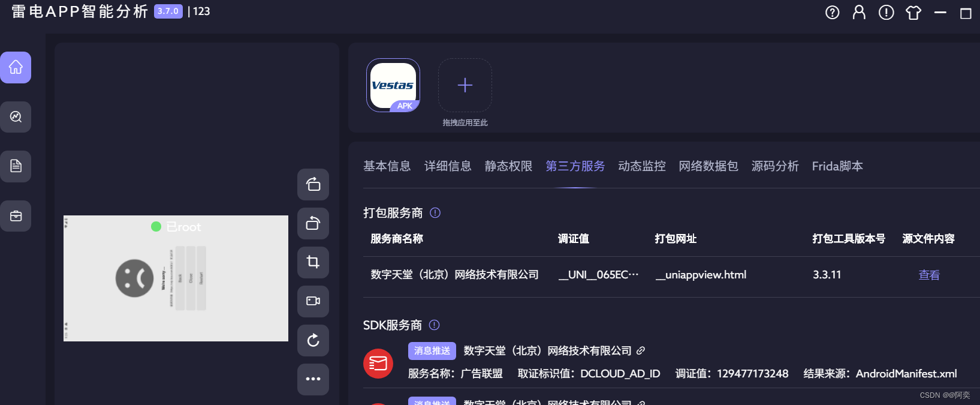Start screen recording with camera icon
The height and width of the screenshot is (405, 980).
point(313,301)
